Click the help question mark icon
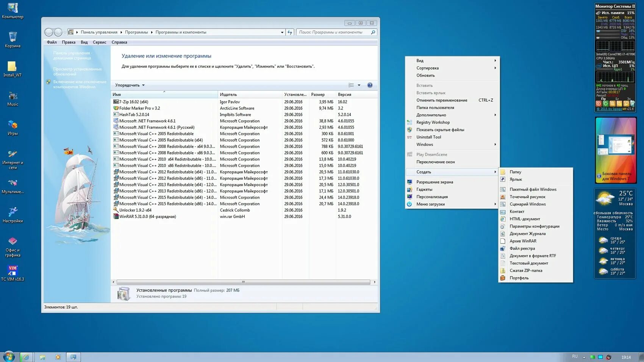The image size is (644, 362). point(370,85)
